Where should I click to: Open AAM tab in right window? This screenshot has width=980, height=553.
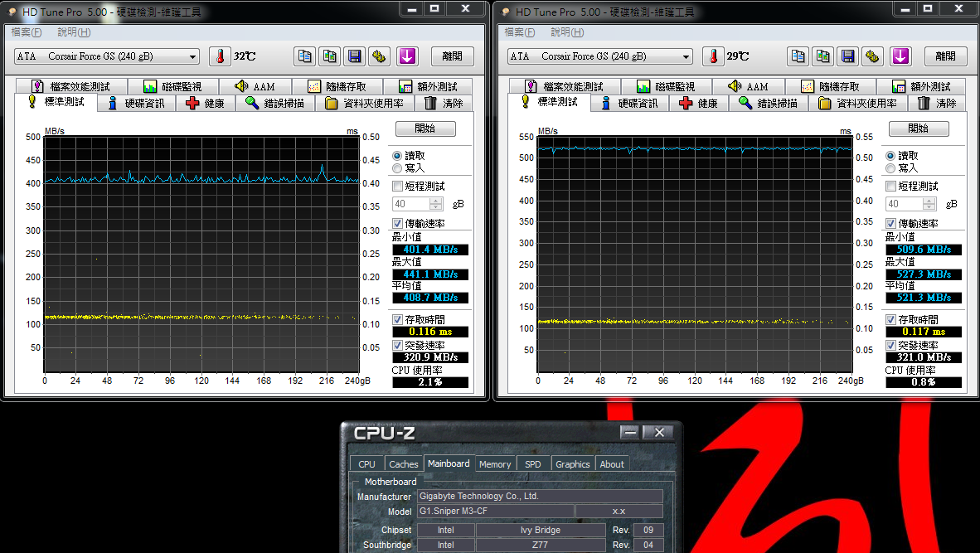pyautogui.click(x=748, y=86)
